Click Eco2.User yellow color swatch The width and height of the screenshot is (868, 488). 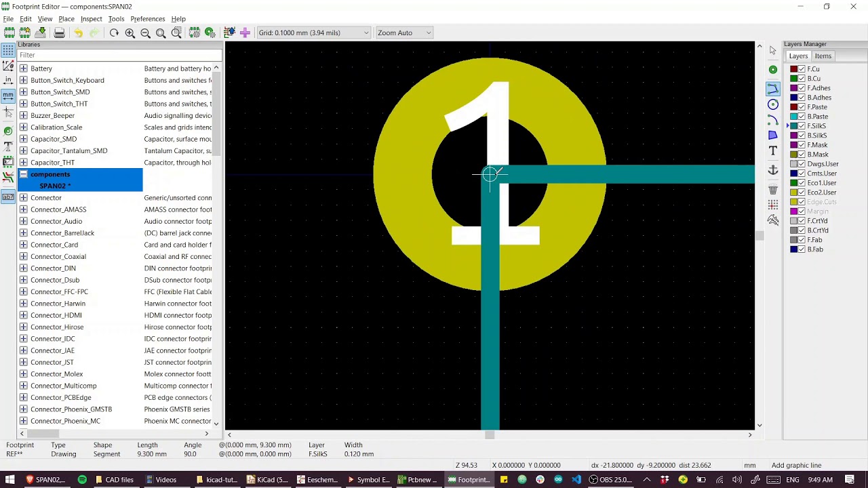point(793,192)
